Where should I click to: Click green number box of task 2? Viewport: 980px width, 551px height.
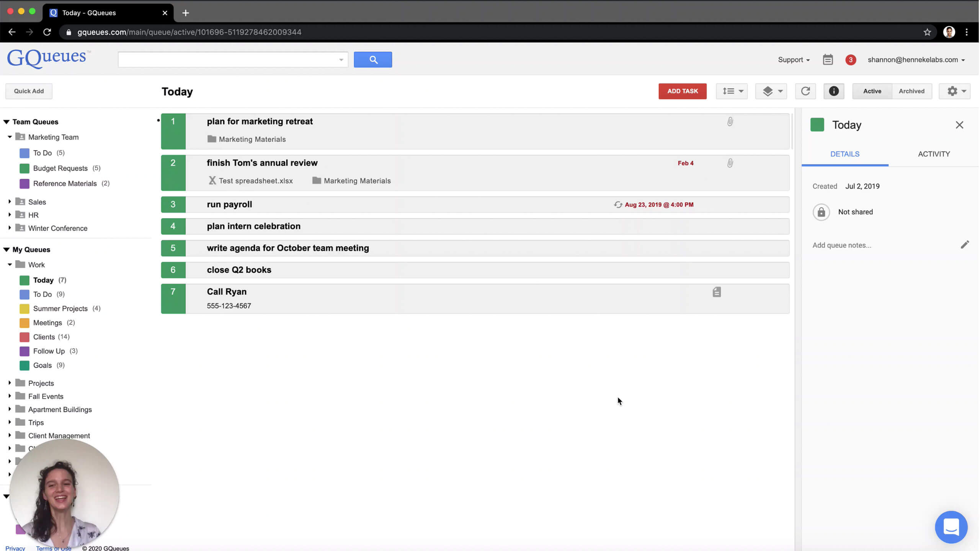point(173,173)
